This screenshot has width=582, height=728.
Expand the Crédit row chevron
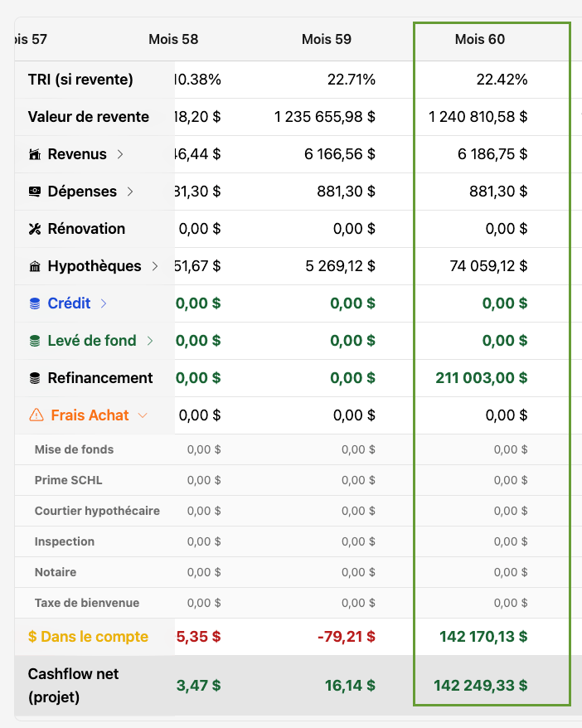[x=104, y=303]
